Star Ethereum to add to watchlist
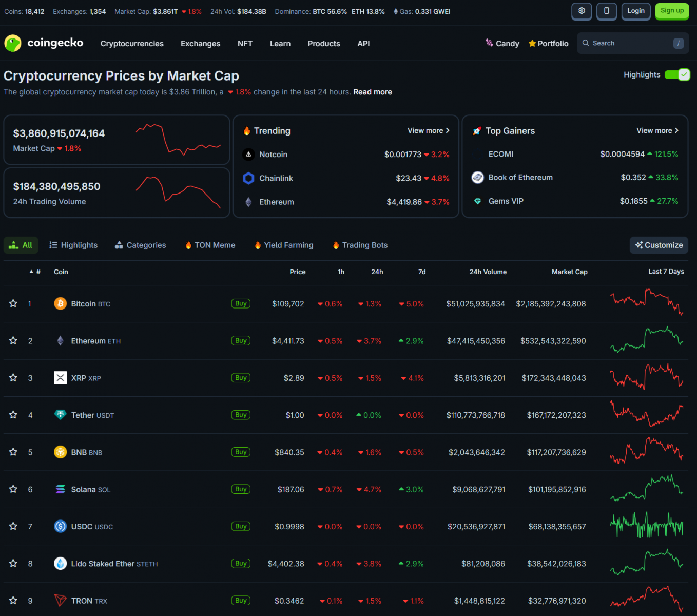697x616 pixels. coord(13,341)
